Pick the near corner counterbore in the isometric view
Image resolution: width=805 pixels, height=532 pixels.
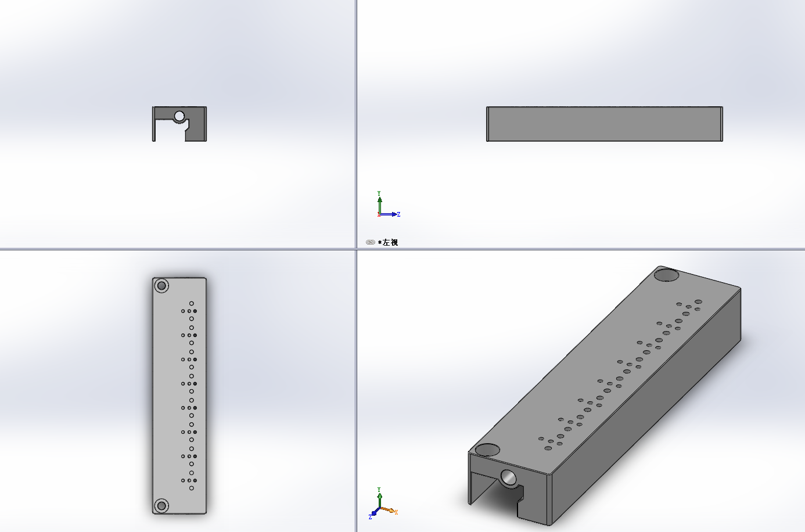tap(487, 450)
